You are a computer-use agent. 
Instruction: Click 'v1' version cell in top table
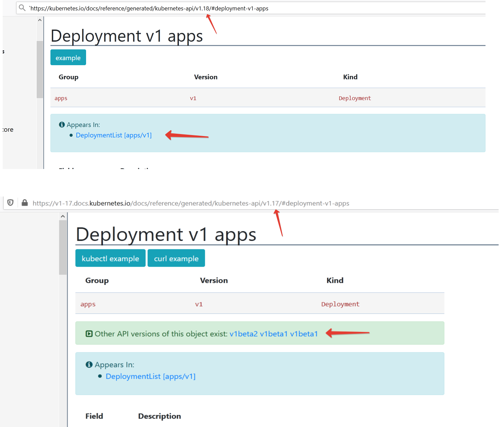(x=193, y=98)
